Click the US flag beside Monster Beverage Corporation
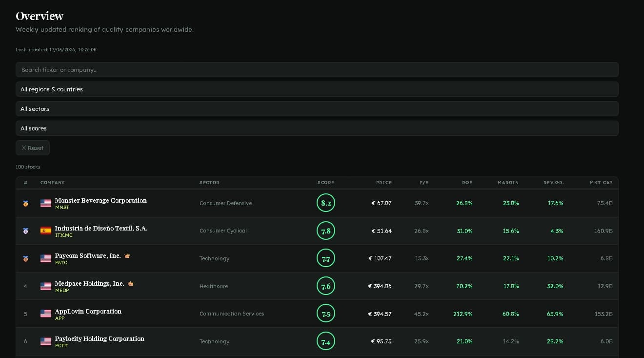The width and height of the screenshot is (644, 358). coord(45,203)
